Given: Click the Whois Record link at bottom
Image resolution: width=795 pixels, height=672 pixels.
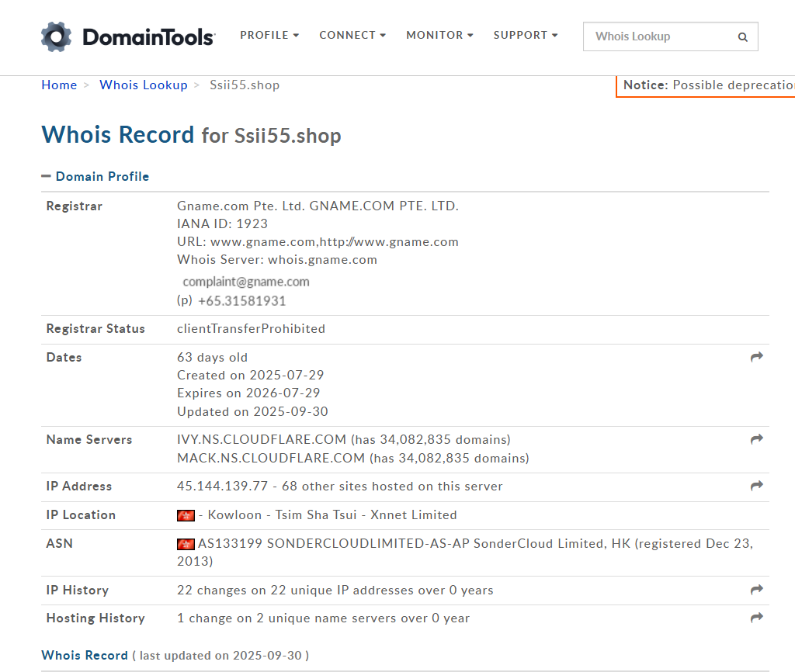Looking at the screenshot, I should [x=85, y=656].
